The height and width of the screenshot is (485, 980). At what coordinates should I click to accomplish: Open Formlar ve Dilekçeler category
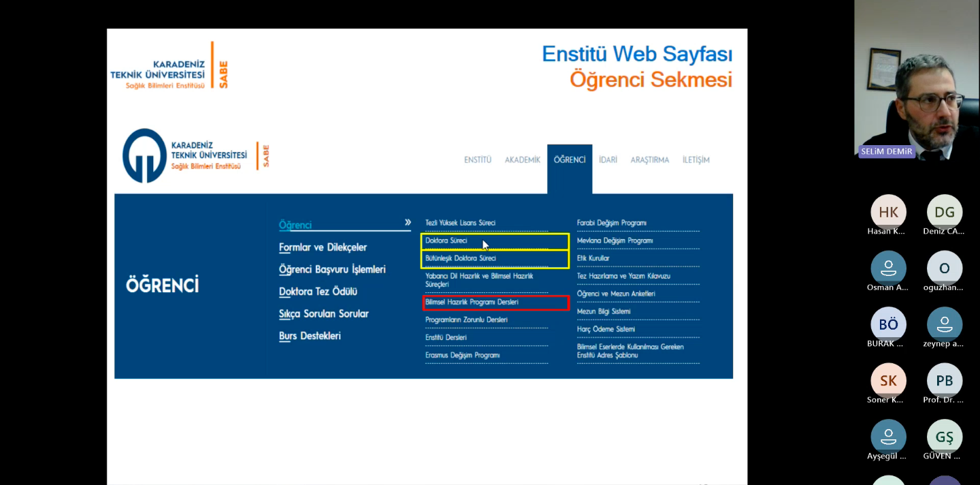(x=323, y=247)
